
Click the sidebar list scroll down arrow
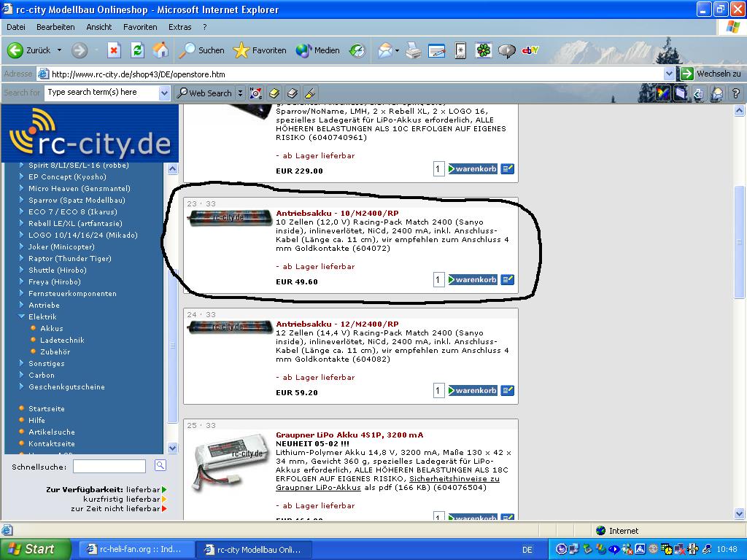click(172, 448)
